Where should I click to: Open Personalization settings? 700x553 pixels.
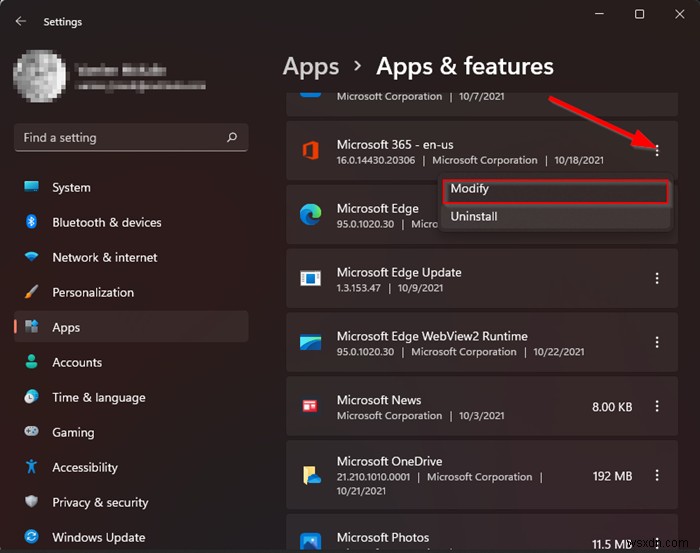92,292
